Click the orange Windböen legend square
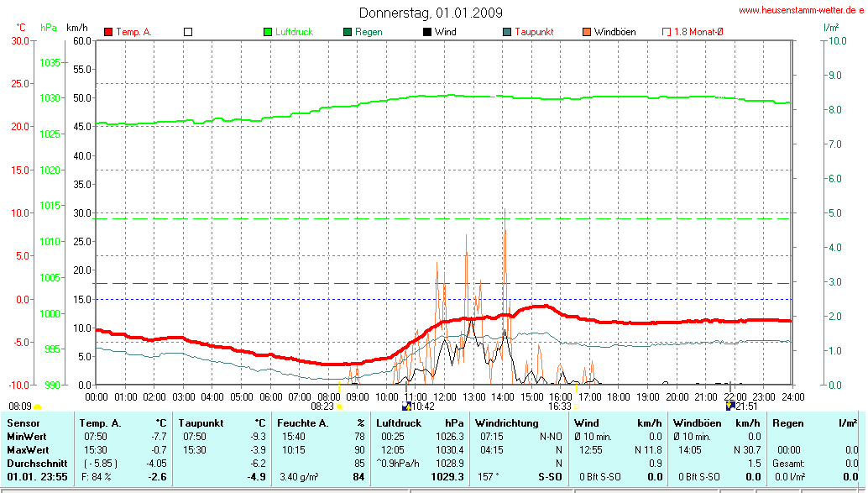This screenshot has width=868, height=493. click(586, 32)
